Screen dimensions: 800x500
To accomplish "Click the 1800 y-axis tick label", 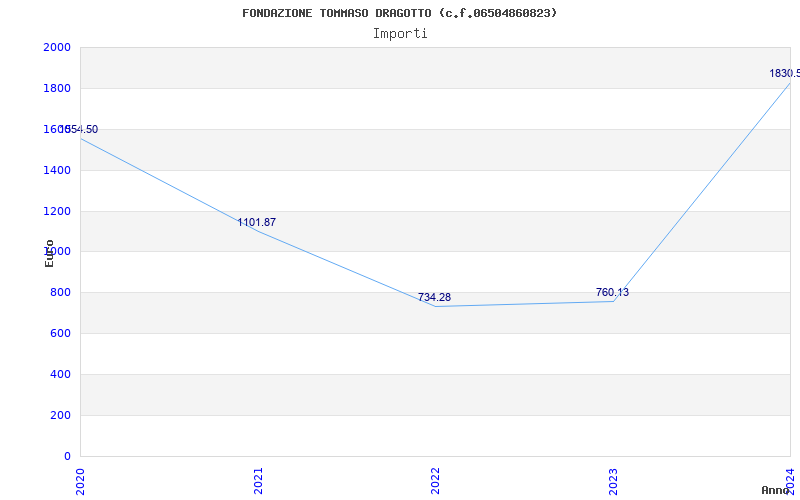I will tap(57, 88).
